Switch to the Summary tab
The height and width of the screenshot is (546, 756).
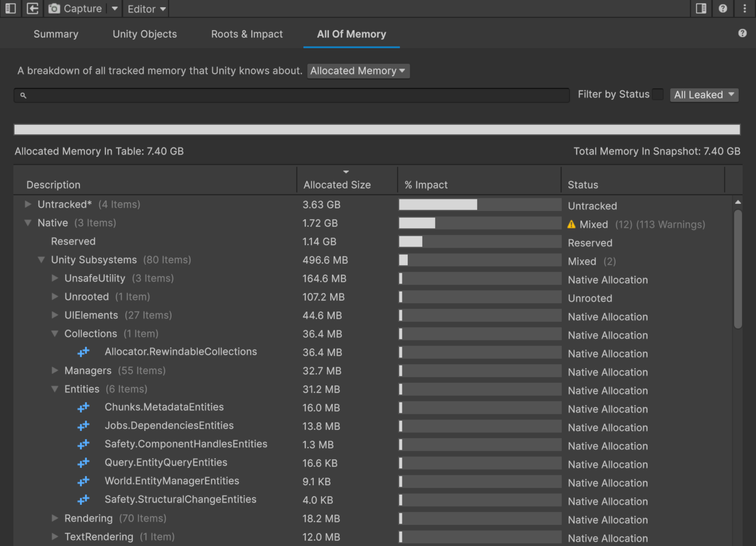click(56, 34)
